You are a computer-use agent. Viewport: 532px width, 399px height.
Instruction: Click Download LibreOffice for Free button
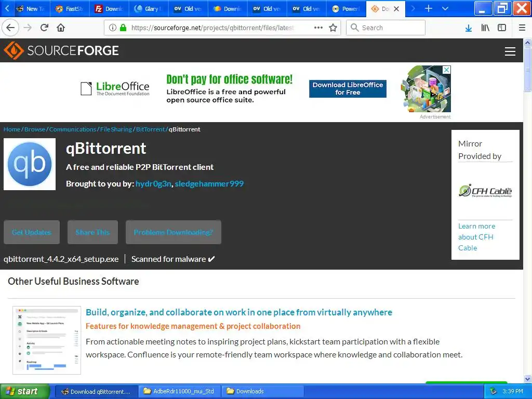[x=348, y=88]
